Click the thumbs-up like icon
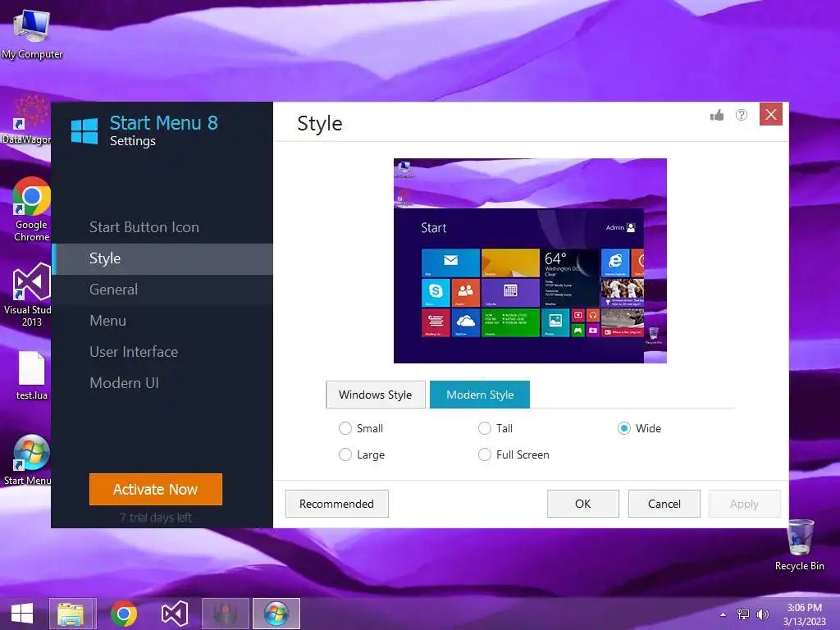 tap(717, 115)
